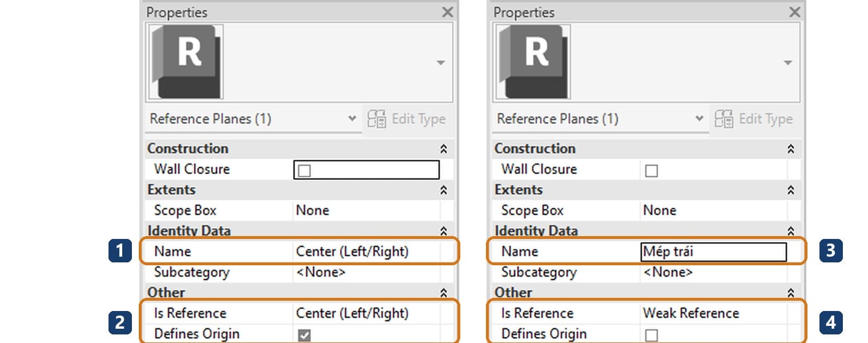Click Edit Type icon in left panel
This screenshot has width=868, height=343.
(x=376, y=119)
